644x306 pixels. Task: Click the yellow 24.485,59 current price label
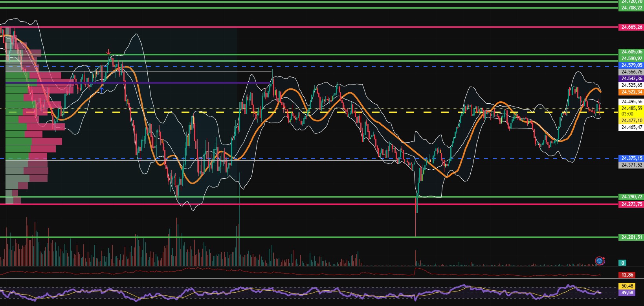(631, 108)
